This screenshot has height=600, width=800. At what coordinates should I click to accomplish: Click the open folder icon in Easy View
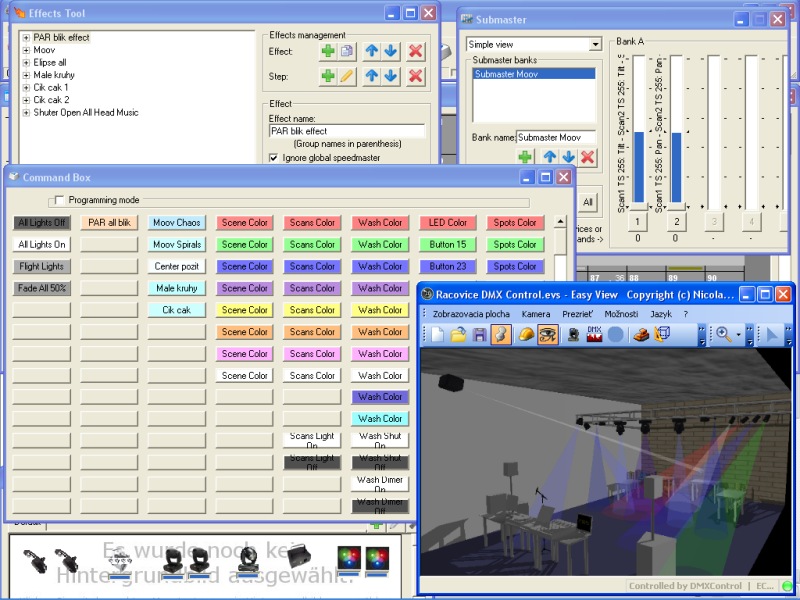pyautogui.click(x=459, y=335)
